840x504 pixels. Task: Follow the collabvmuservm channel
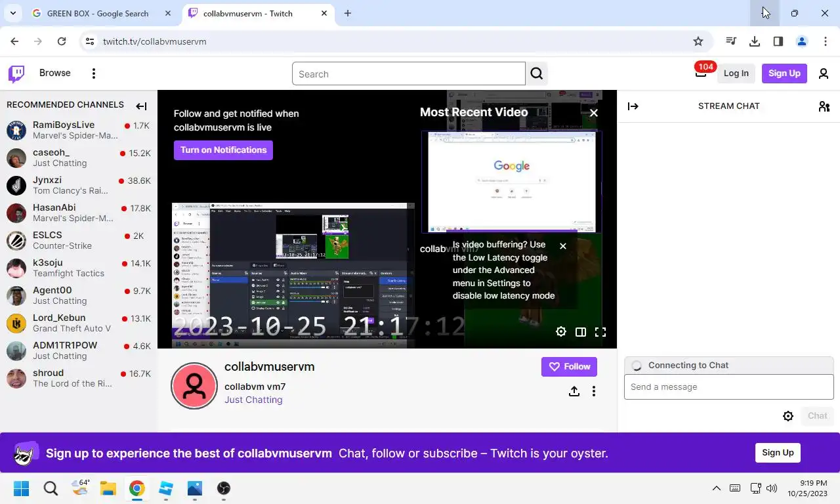pos(569,367)
